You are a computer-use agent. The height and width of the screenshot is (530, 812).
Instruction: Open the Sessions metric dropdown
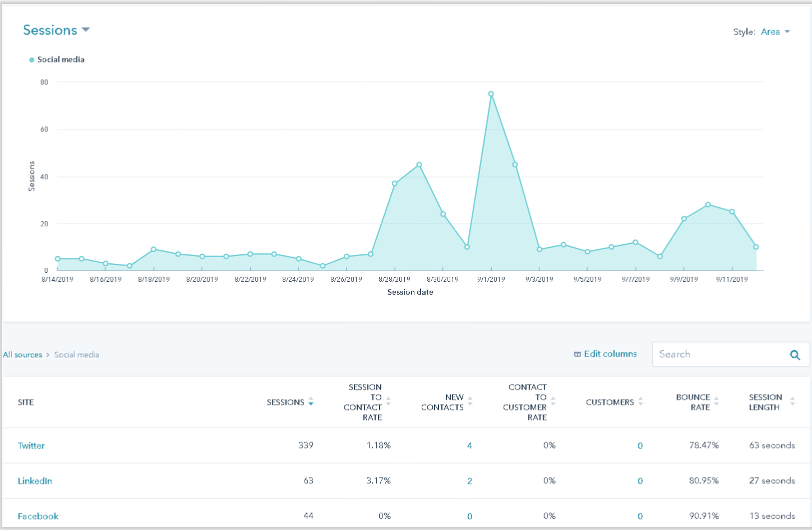point(56,30)
